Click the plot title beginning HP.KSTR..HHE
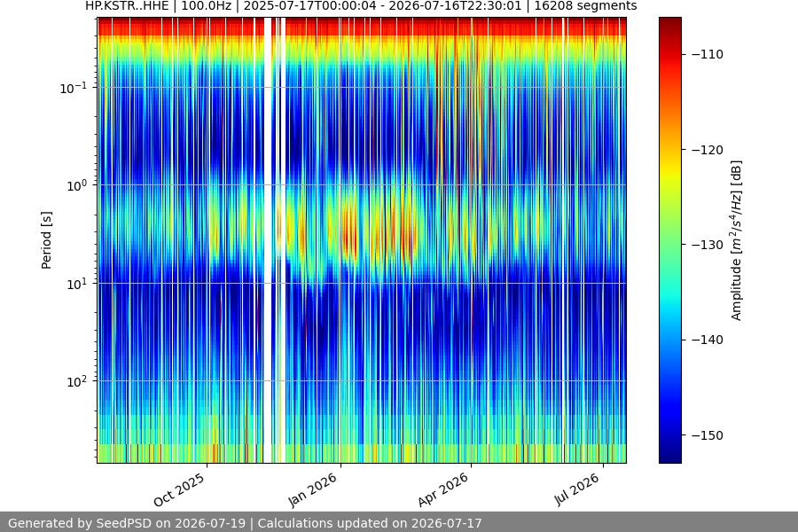This screenshot has height=532, width=798. 361,6
